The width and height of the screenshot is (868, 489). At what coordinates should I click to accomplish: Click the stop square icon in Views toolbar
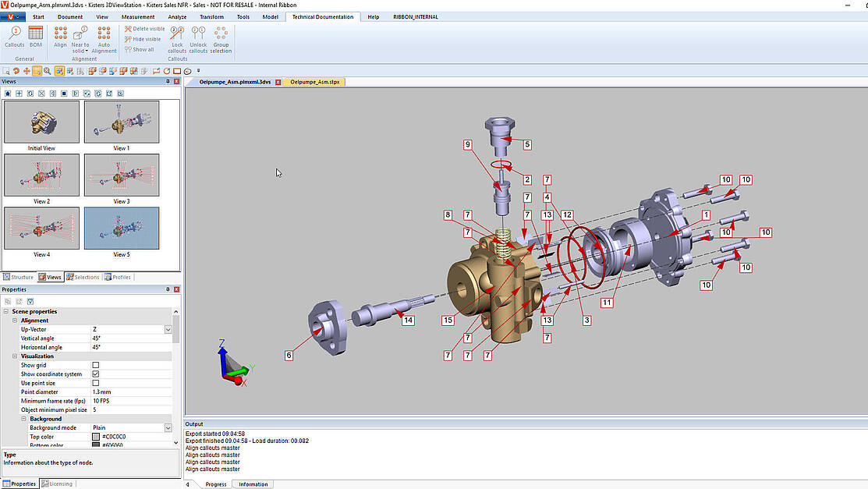point(64,94)
